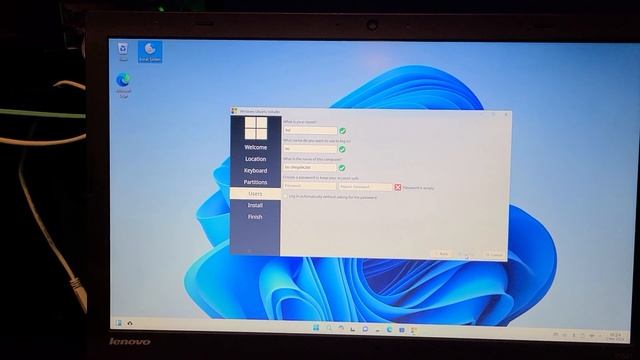640x360 pixels.
Task: Open Microsoft Edge from the taskbar
Action: [389, 329]
